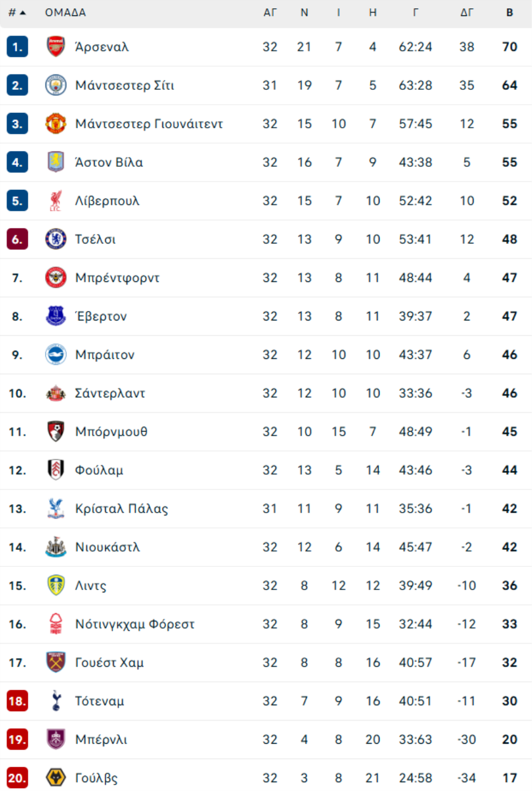Click the Newcastle club crest icon
The height and width of the screenshot is (791, 532).
coord(56,547)
